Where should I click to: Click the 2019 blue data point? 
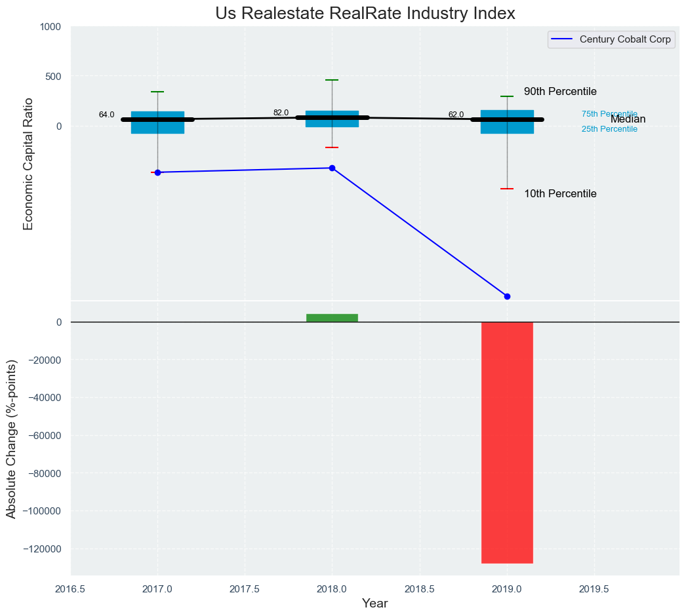pyautogui.click(x=507, y=296)
